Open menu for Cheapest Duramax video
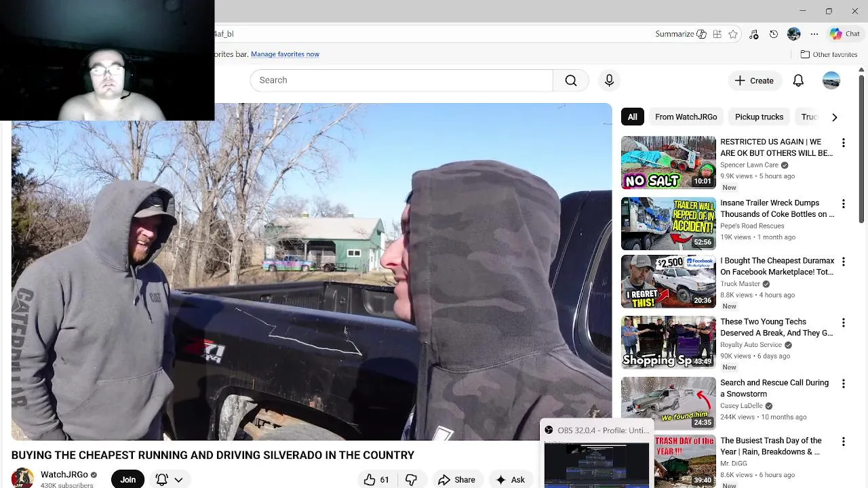This screenshot has height=488, width=868. (843, 262)
